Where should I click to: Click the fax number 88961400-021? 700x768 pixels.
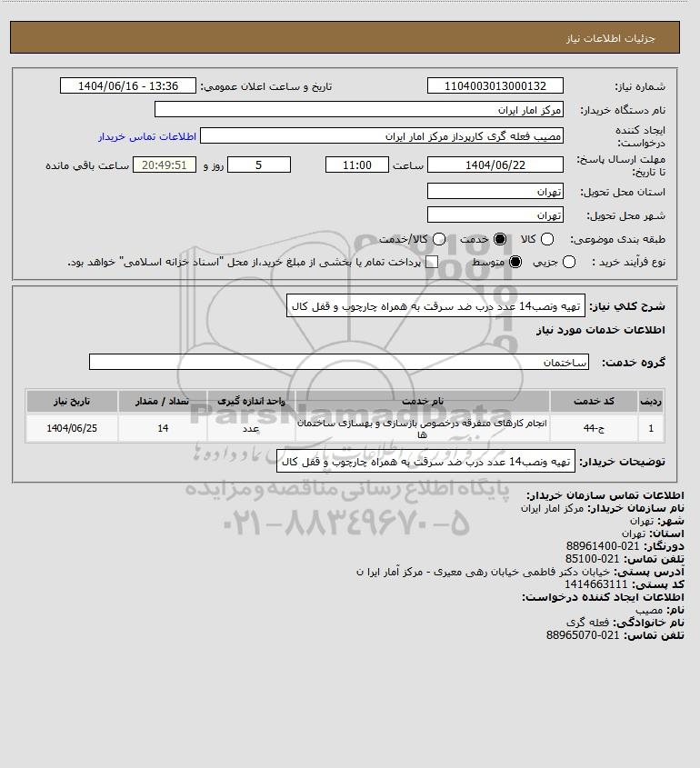click(x=603, y=546)
